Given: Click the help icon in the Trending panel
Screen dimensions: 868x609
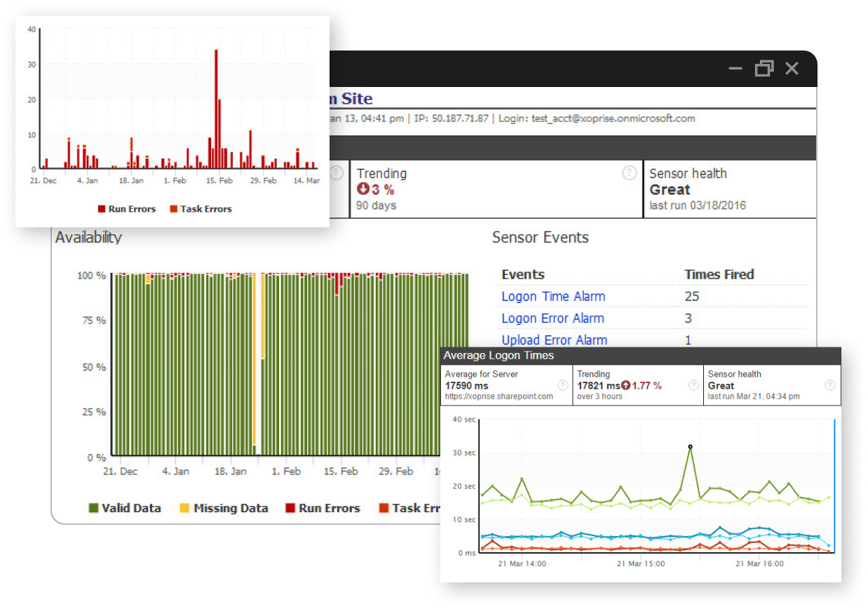Looking at the screenshot, I should (629, 173).
